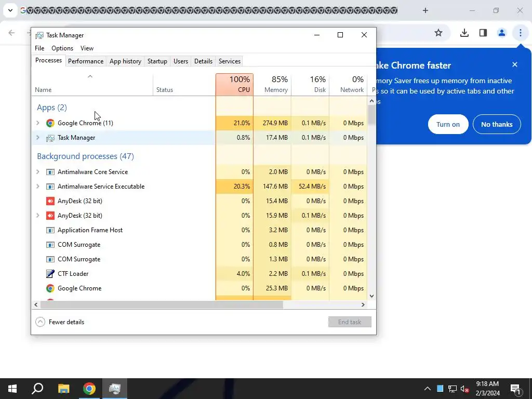Click Task Manager icon on the taskbar

pyautogui.click(x=115, y=389)
